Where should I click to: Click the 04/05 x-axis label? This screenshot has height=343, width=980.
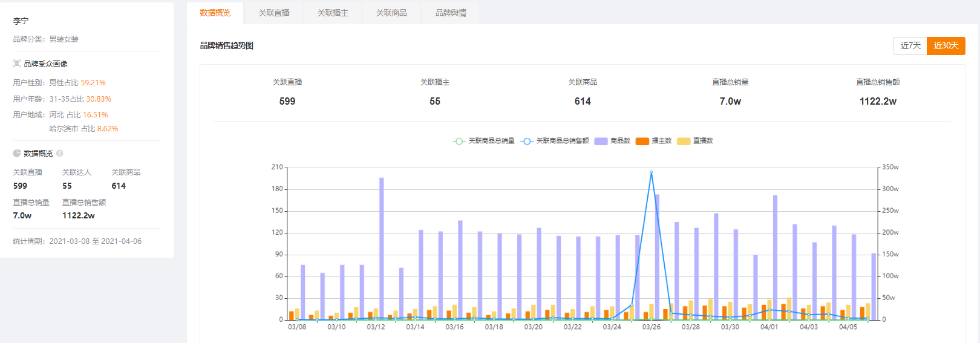point(848,327)
